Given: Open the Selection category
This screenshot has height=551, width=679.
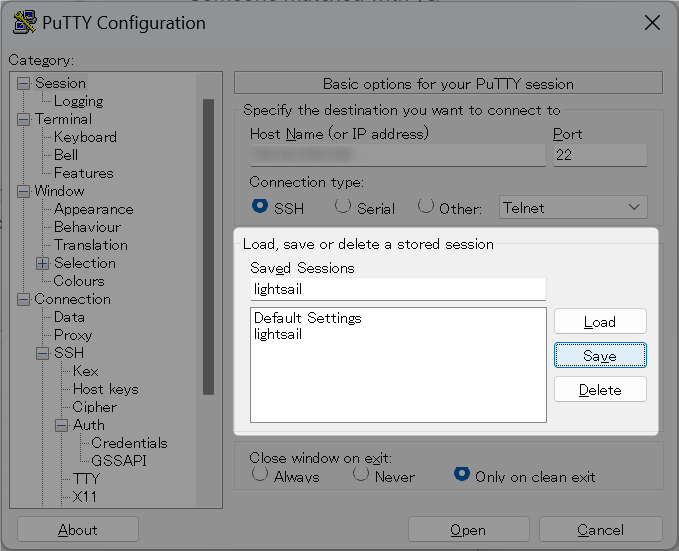Looking at the screenshot, I should (85, 263).
